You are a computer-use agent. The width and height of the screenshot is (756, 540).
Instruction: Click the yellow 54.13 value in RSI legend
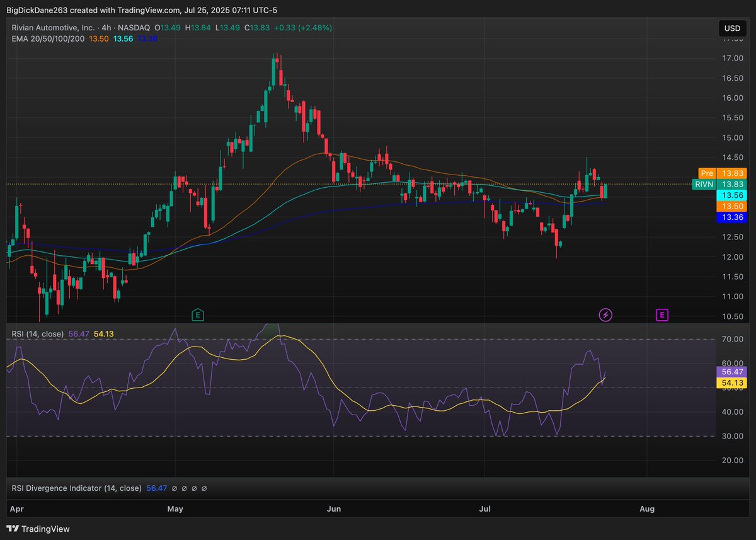coord(103,334)
